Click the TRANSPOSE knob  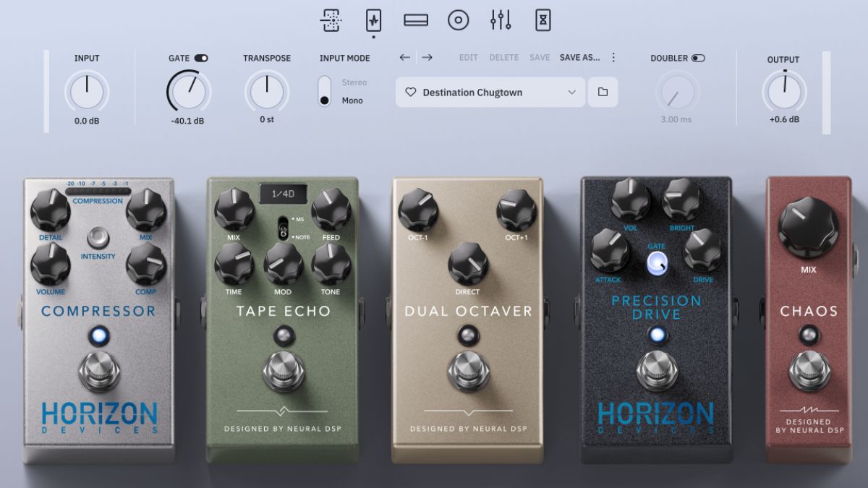coord(267,91)
